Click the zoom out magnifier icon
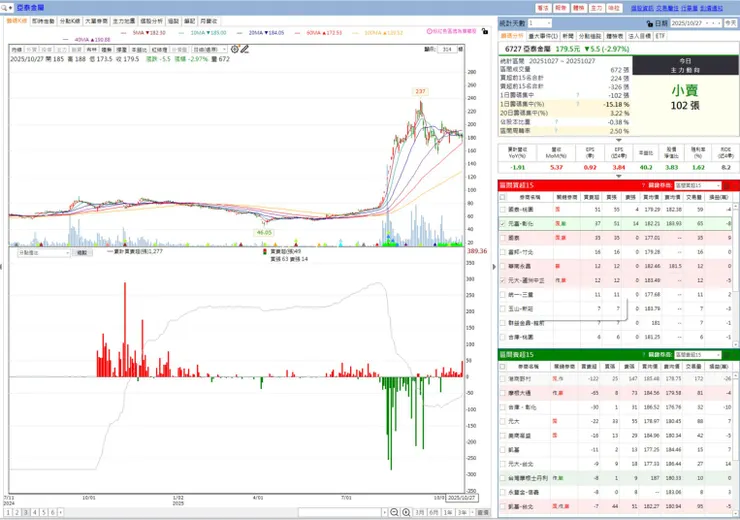 pos(395,512)
